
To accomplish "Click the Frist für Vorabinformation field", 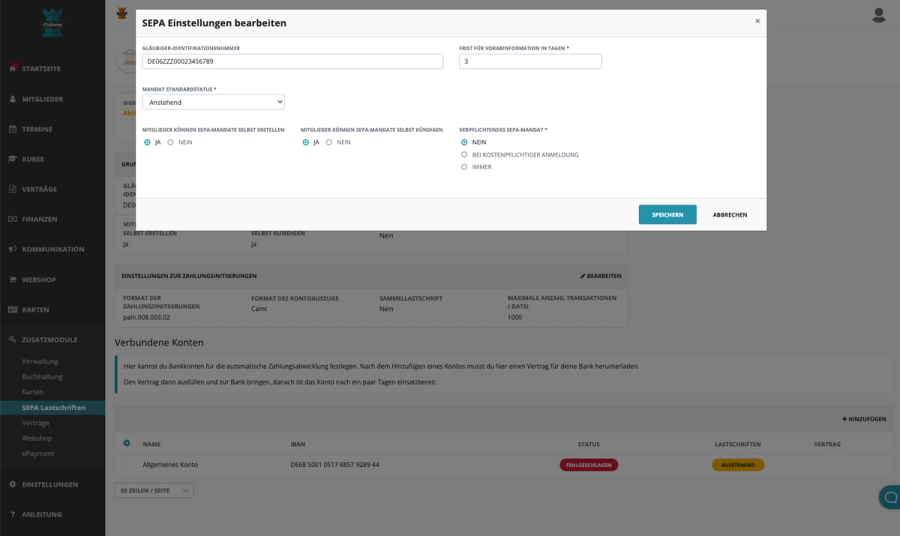I will click(x=530, y=61).
